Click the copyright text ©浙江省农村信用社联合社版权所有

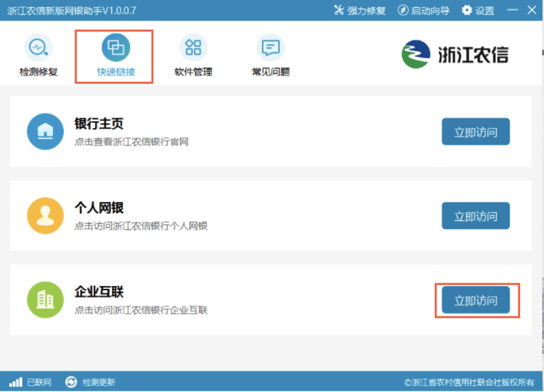[x=469, y=382]
